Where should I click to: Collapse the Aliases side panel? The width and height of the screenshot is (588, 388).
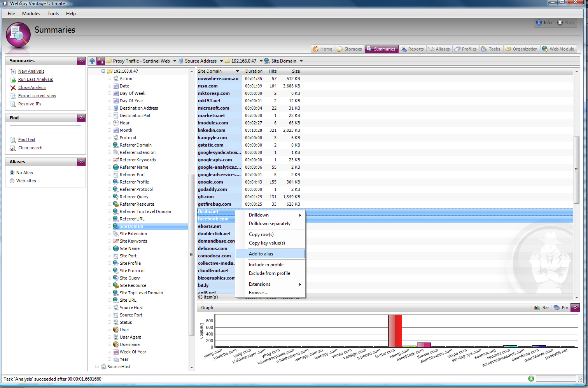pos(81,162)
